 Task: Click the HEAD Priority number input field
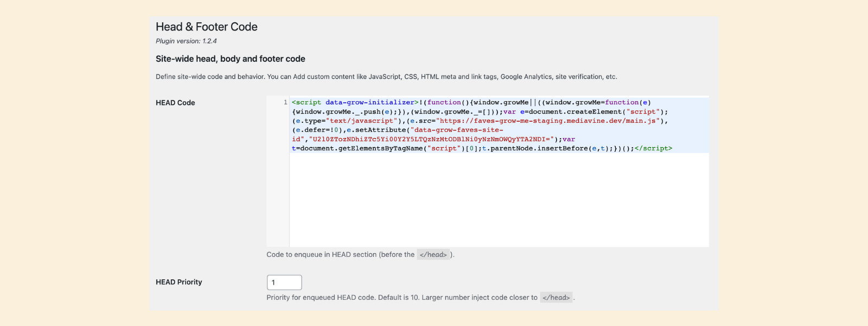pyautogui.click(x=284, y=283)
